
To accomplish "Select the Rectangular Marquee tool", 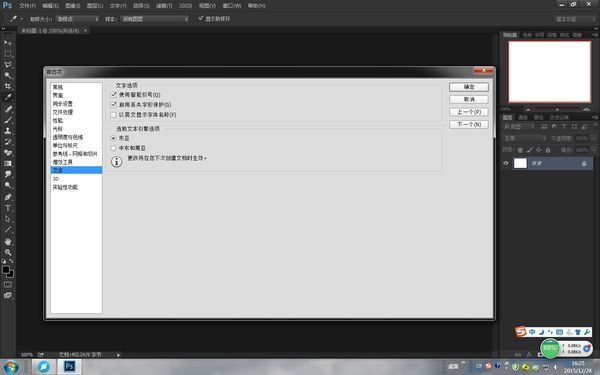I will [8, 54].
